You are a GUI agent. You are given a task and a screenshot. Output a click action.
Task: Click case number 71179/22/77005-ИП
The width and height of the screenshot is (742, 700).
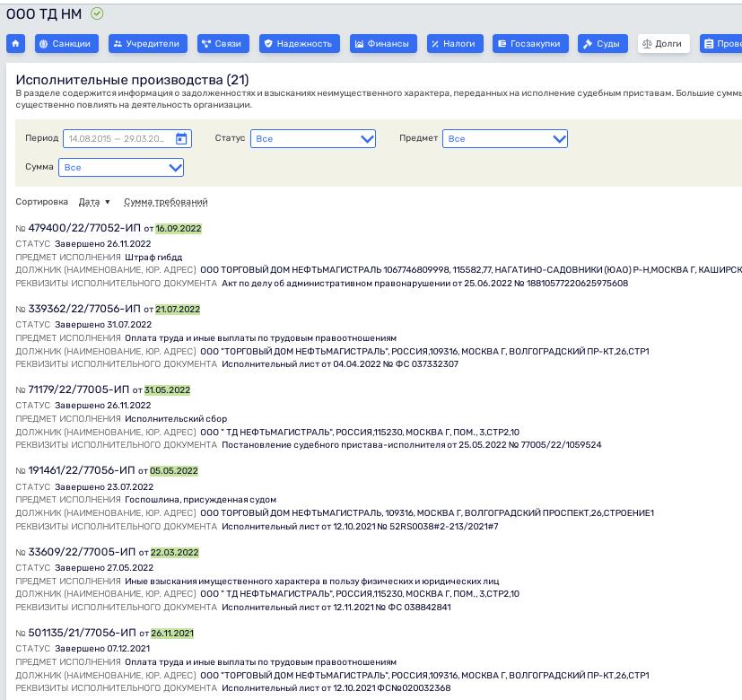pyautogui.click(x=79, y=389)
